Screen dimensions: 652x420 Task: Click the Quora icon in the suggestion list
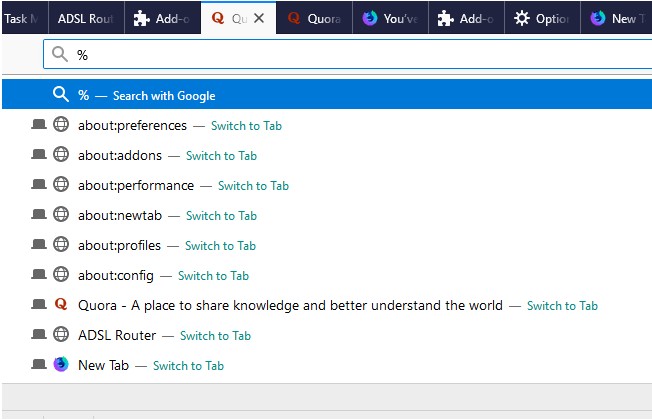click(61, 305)
